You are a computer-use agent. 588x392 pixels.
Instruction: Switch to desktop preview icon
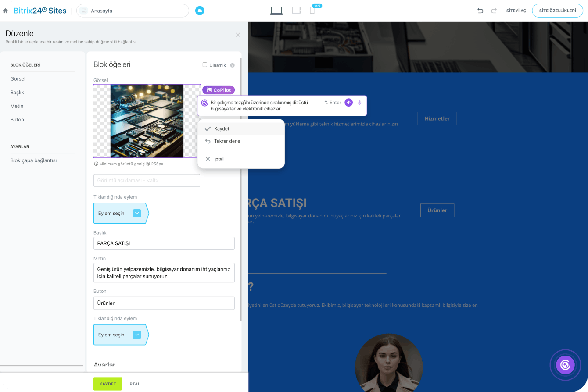[276, 11]
